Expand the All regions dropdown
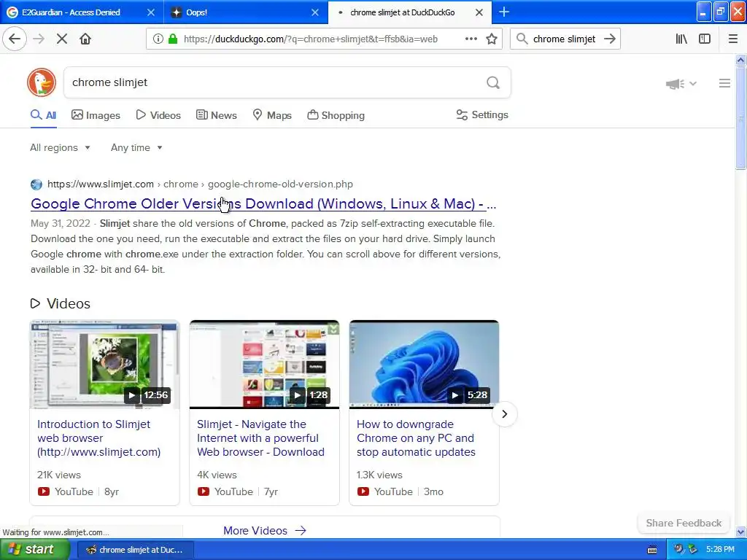747x560 pixels. coord(60,147)
